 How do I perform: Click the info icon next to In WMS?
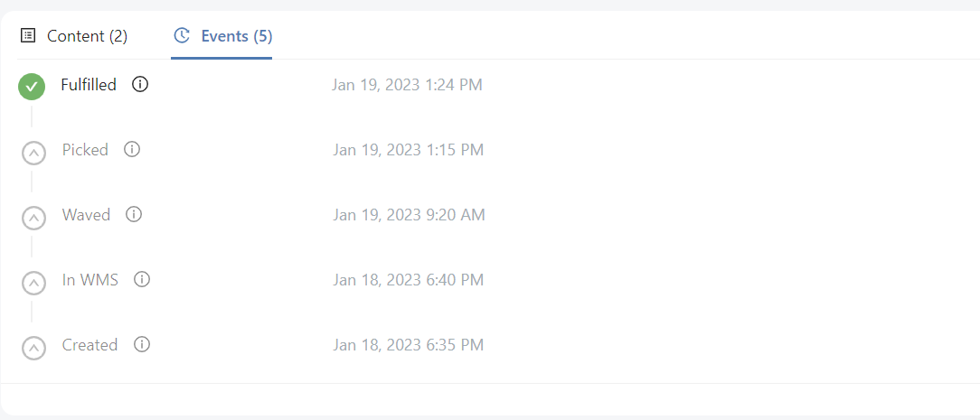click(x=142, y=280)
